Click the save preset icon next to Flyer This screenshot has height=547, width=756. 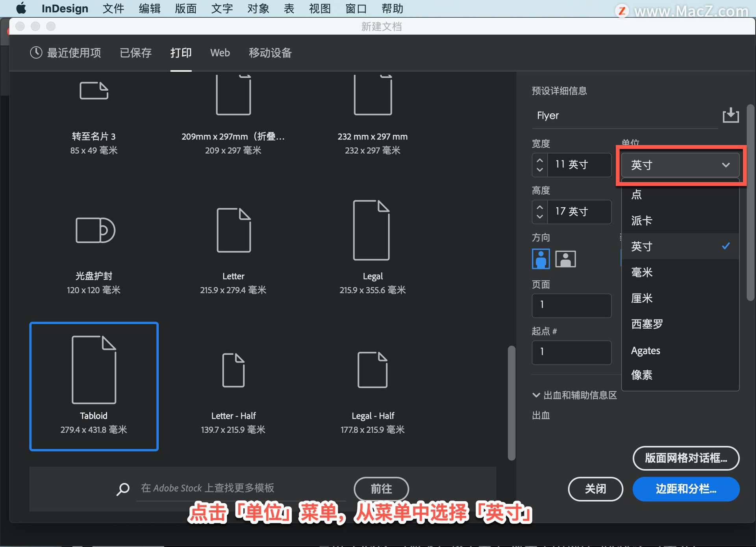tap(730, 115)
